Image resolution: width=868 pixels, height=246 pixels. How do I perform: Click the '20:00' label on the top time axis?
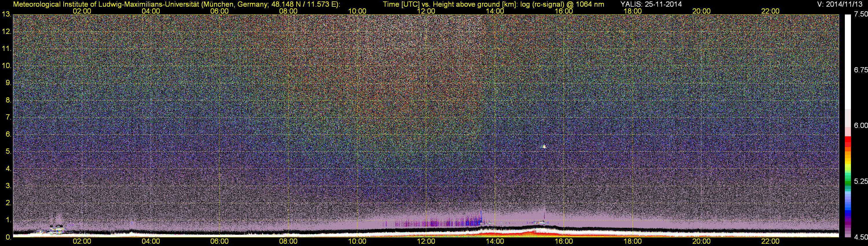coord(702,11)
